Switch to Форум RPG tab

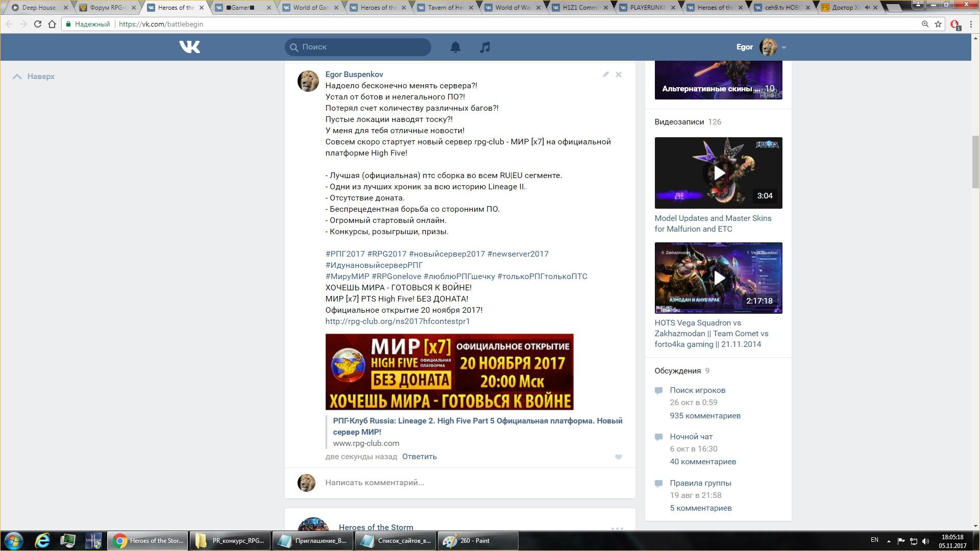108,8
